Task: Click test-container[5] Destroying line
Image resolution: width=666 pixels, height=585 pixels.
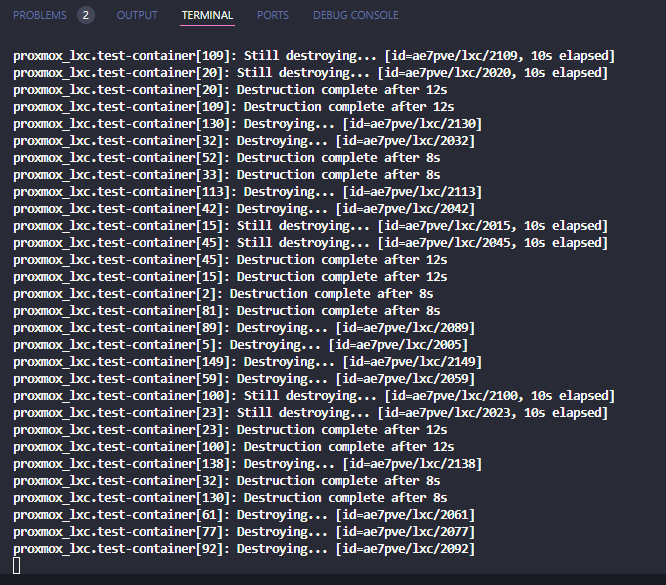Action: pos(240,345)
